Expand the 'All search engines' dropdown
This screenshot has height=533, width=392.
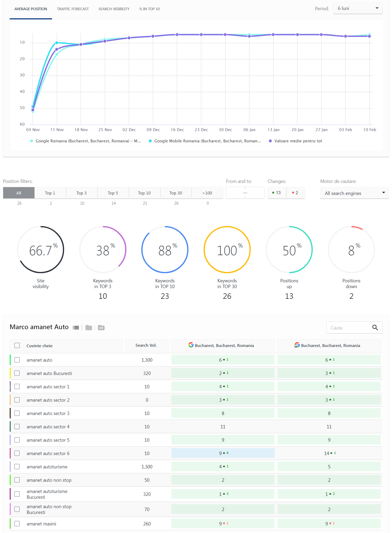point(354,193)
